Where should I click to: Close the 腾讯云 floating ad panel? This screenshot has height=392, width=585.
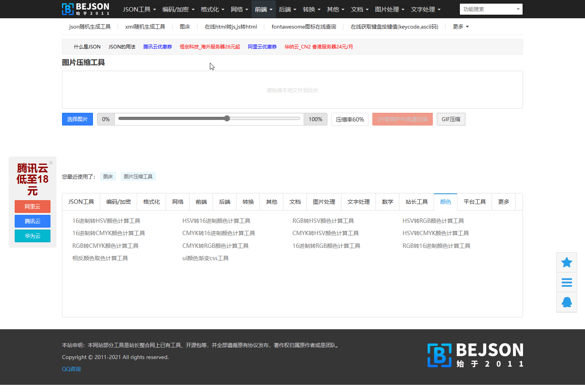[x=51, y=162]
